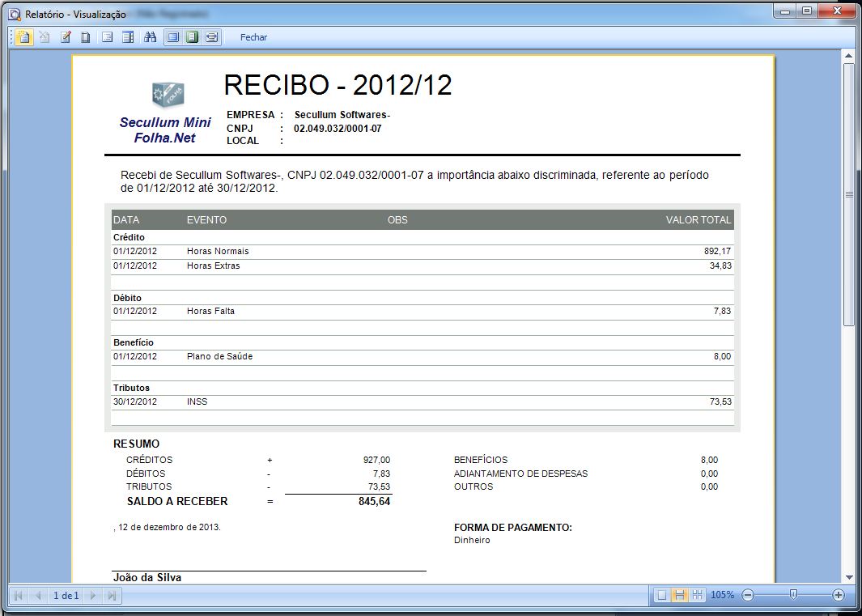Click the 'RECIBO - 2012/12' heading
The height and width of the screenshot is (616, 862).
pos(338,85)
